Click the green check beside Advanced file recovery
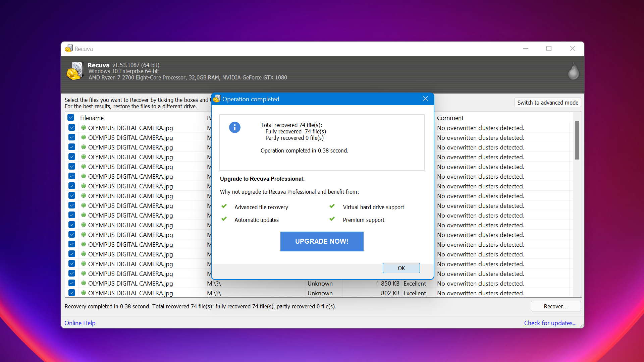The width and height of the screenshot is (644, 362). 224,206
